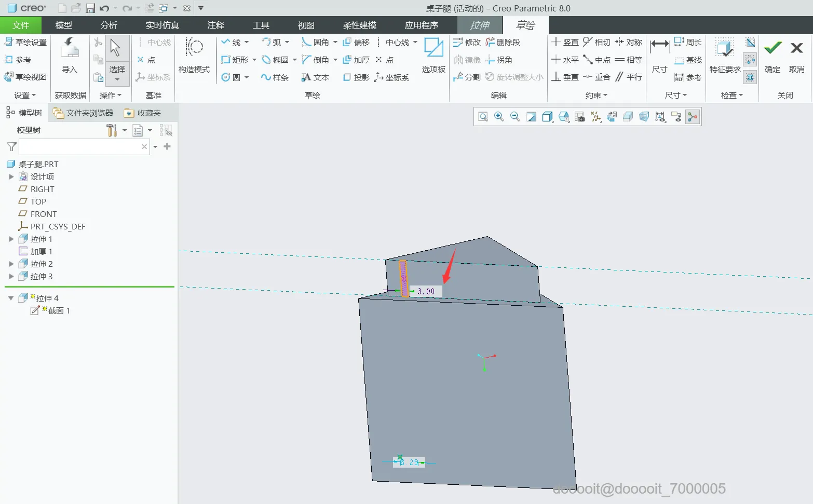
Task: Toggle the sketch view (草绘视图) orientation
Action: pyautogui.click(x=25, y=77)
